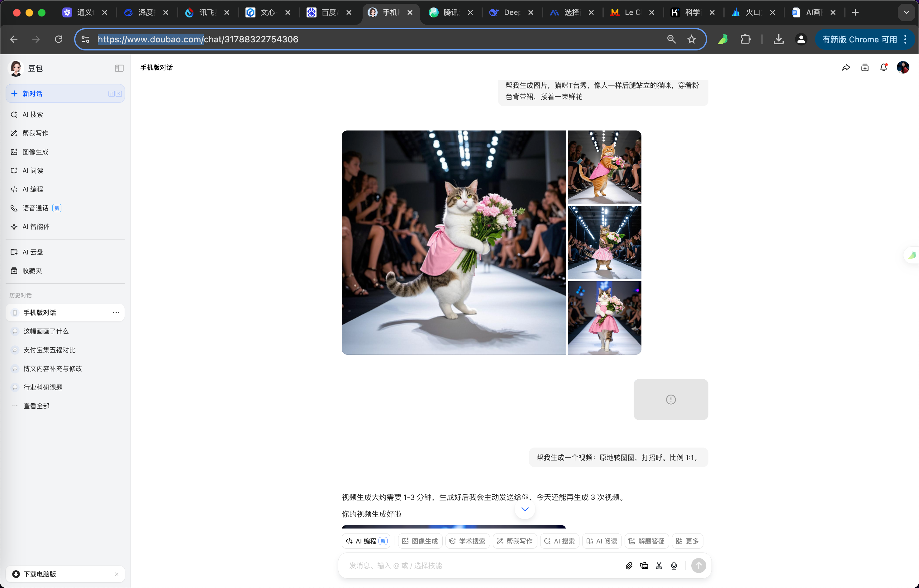Click the message input field

481,566
